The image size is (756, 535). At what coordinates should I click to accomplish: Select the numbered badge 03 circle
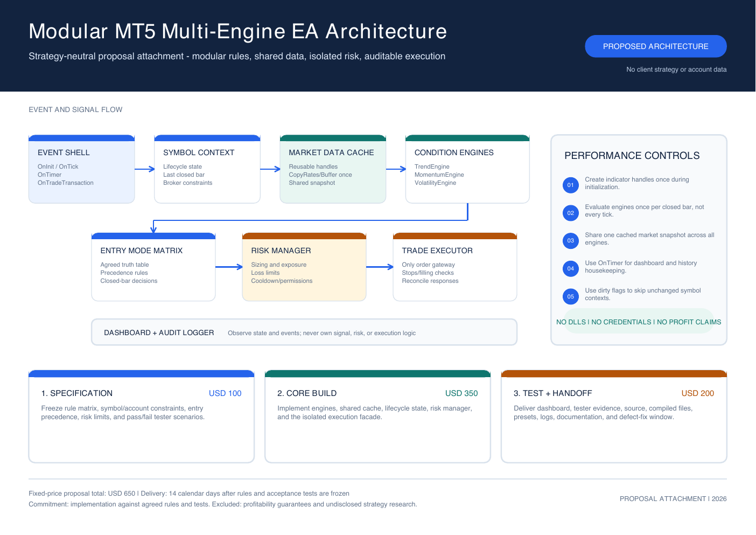(x=570, y=240)
